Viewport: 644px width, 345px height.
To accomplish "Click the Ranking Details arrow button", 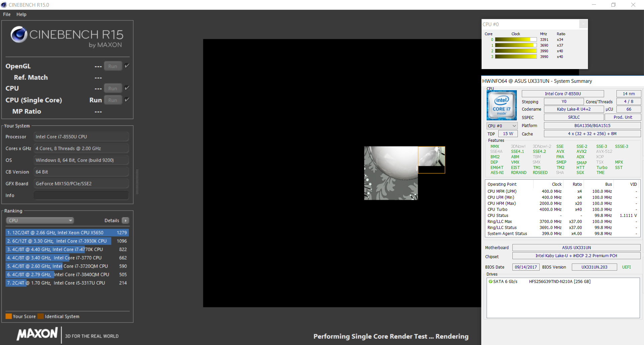I will pos(126,220).
